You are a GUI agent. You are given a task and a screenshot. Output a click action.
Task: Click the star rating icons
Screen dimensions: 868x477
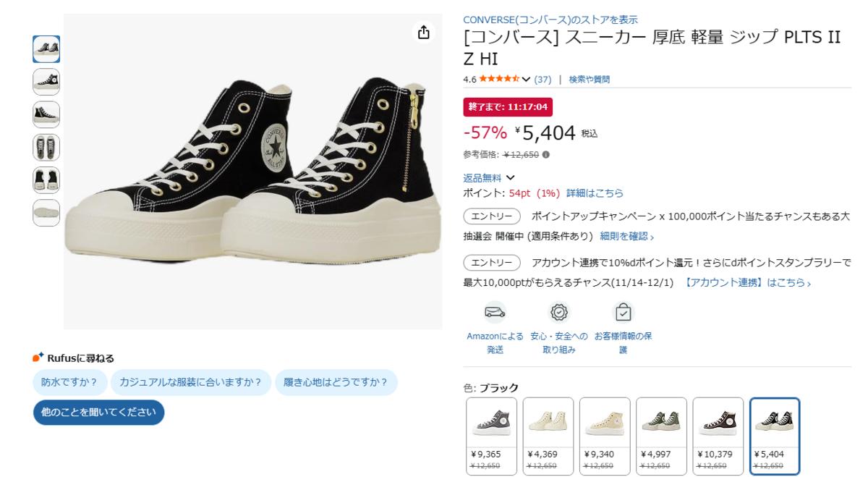(x=499, y=79)
